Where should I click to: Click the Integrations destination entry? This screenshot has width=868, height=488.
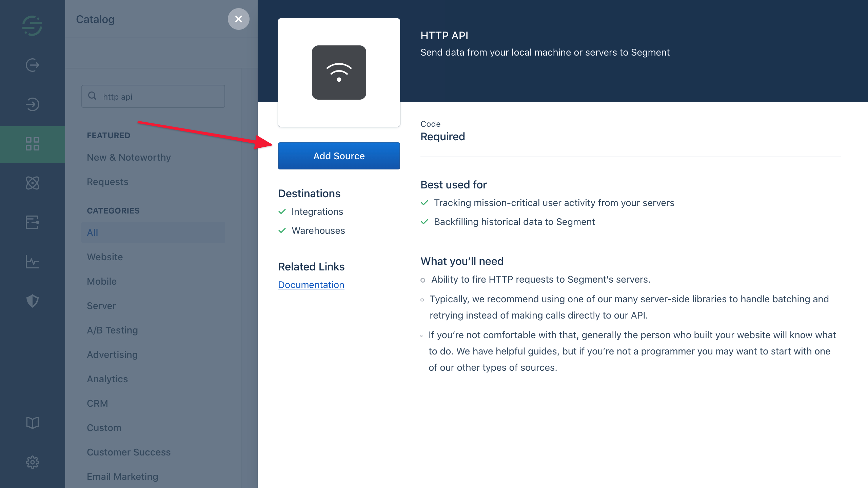(x=317, y=211)
